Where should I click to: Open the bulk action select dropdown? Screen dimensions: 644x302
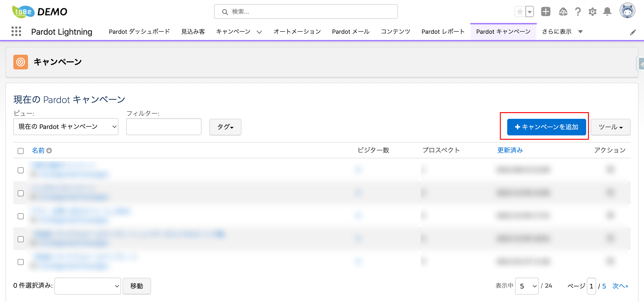pyautogui.click(x=87, y=286)
